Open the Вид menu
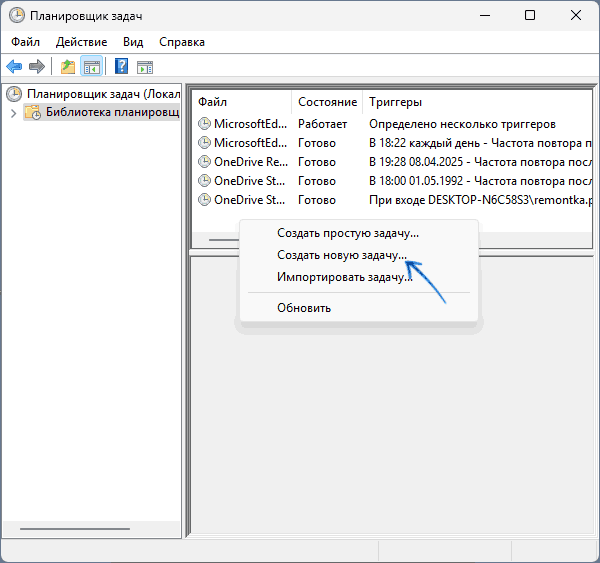Screen dimensions: 600x563 coord(133,42)
